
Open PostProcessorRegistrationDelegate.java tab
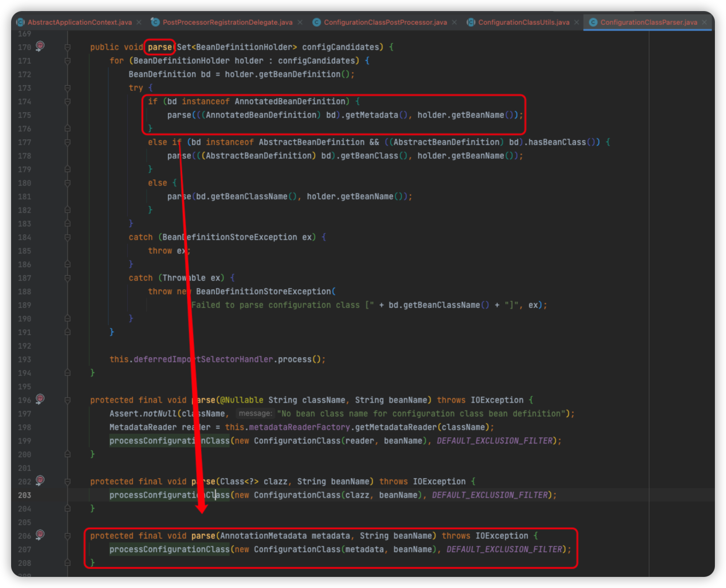point(227,22)
